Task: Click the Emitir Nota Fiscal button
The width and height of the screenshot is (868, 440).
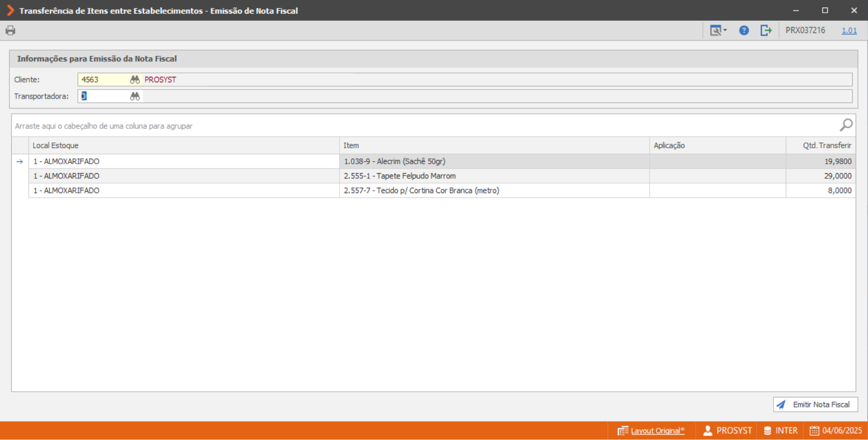Action: 815,405
